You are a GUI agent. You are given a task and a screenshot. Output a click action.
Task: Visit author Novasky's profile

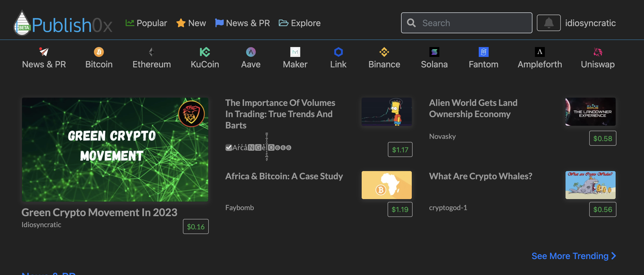[x=442, y=136]
